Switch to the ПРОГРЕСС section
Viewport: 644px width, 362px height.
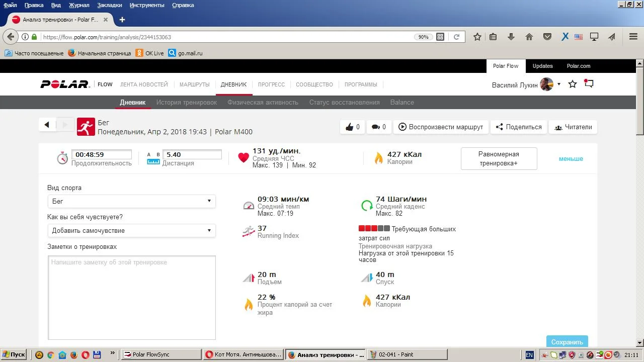tap(271, 84)
